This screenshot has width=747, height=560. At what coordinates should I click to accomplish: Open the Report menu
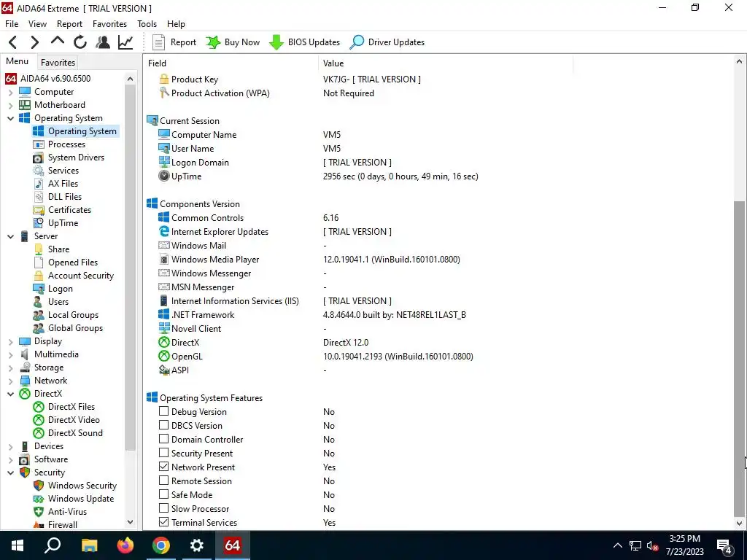[x=69, y=24]
